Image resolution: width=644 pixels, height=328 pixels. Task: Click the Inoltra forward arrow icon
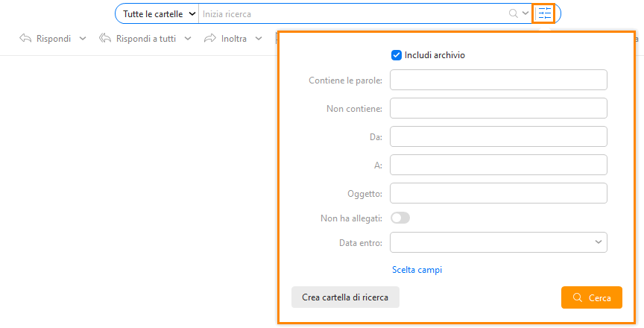(210, 39)
